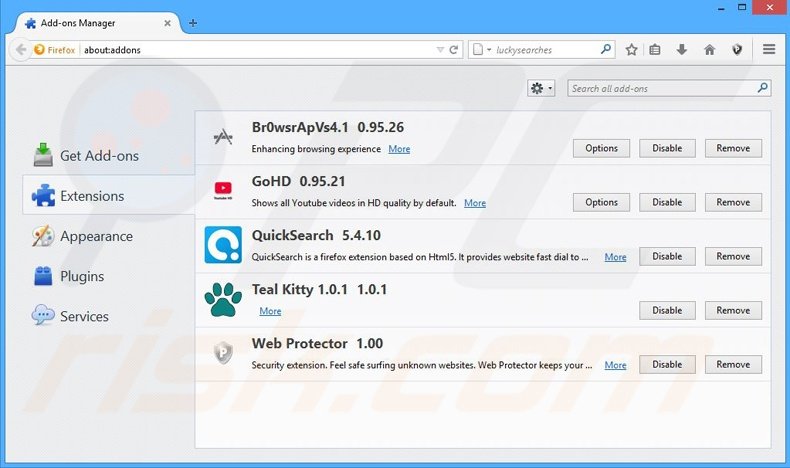Click the back navigation arrow

[21, 49]
